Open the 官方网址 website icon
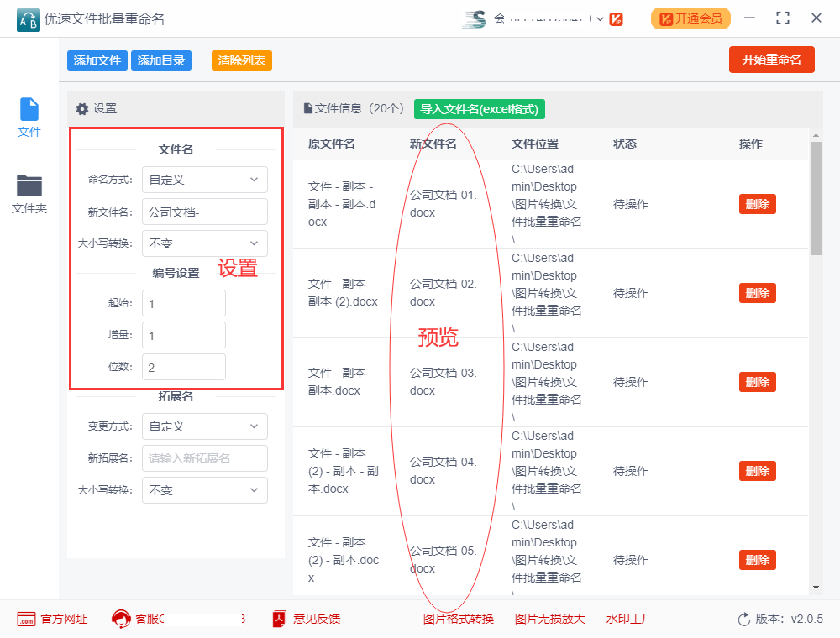The width and height of the screenshot is (840, 638). click(x=26, y=619)
